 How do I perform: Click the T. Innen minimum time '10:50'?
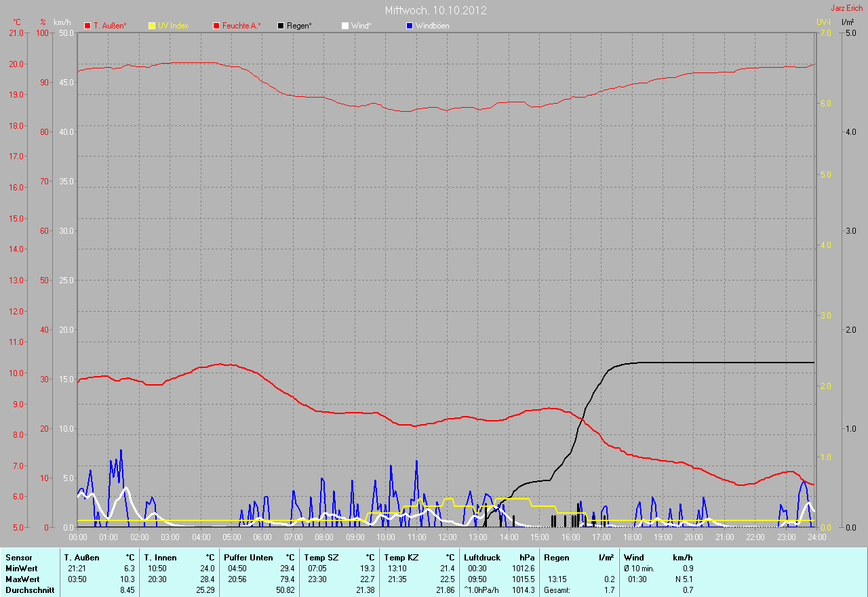pos(157,569)
